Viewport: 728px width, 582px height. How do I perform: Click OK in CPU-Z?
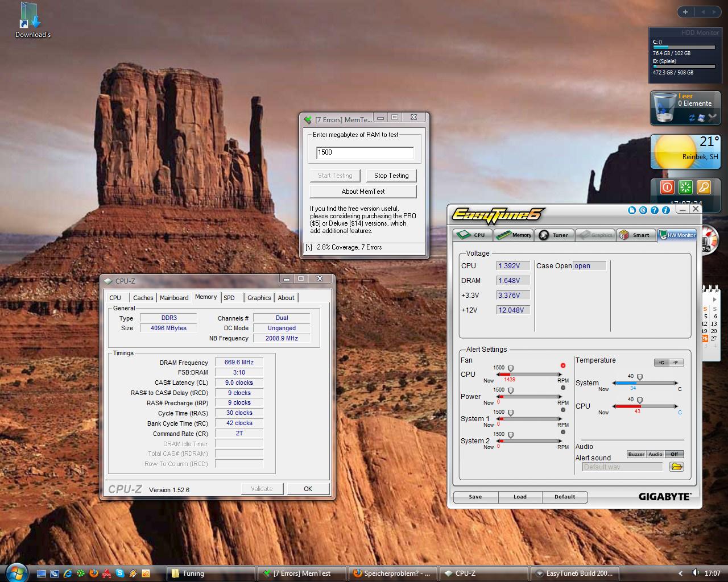(x=308, y=489)
